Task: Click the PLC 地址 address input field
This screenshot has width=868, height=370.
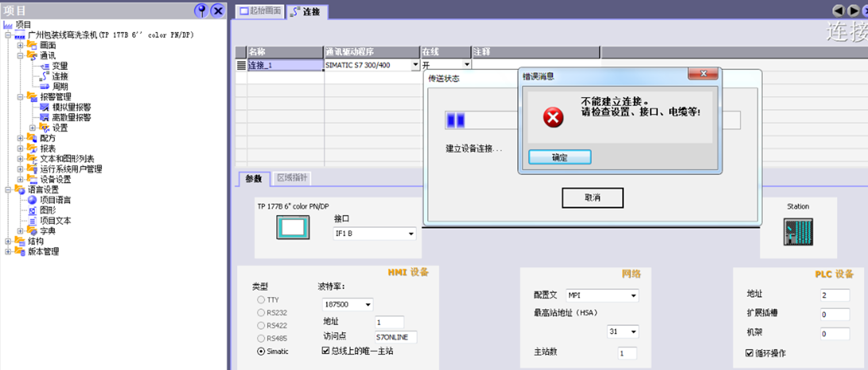Action: click(x=835, y=295)
